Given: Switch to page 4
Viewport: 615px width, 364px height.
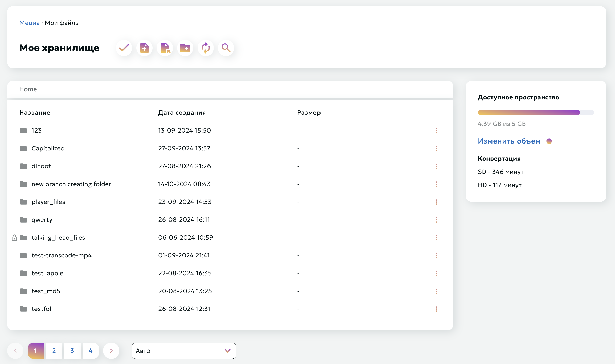Looking at the screenshot, I should coord(91,351).
